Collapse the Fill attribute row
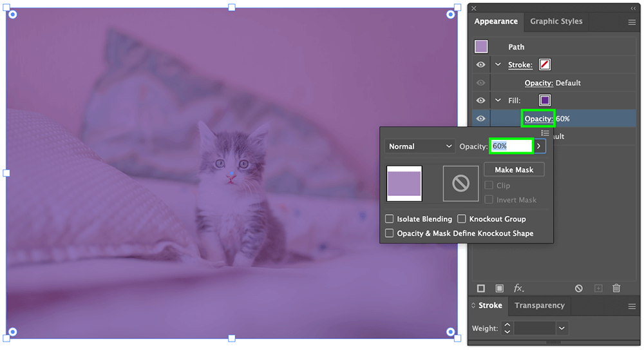Viewport: 644px width, 350px height. click(x=498, y=100)
